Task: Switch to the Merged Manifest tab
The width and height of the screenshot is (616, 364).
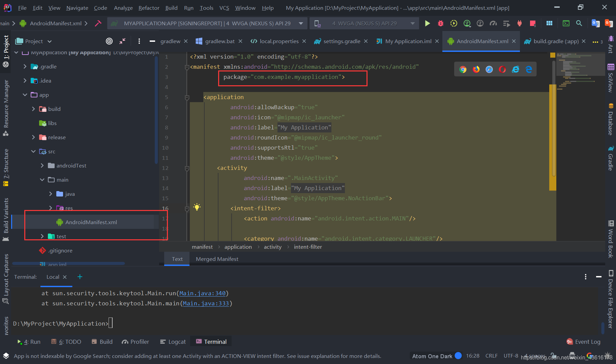Action: (217, 259)
